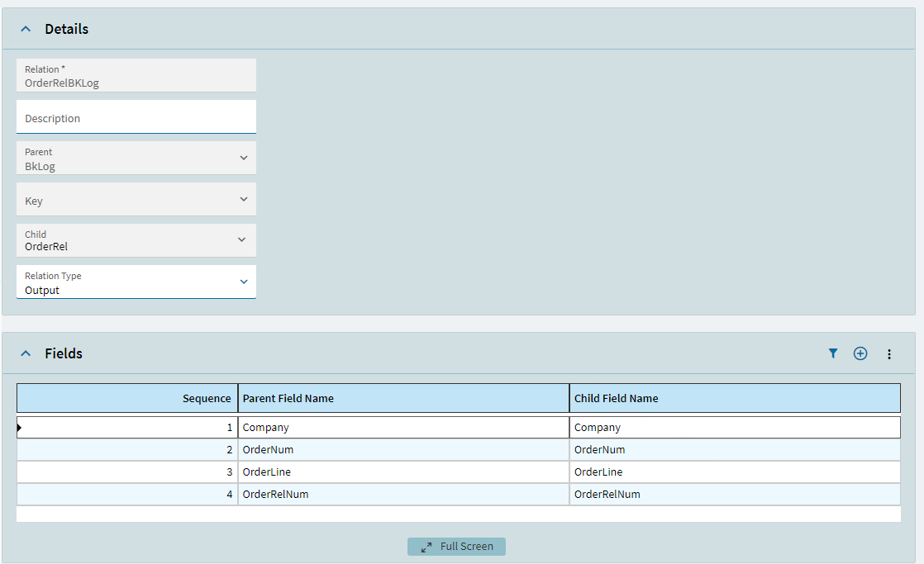This screenshot has width=924, height=564.
Task: Click the Sequence column header
Action: (208, 397)
